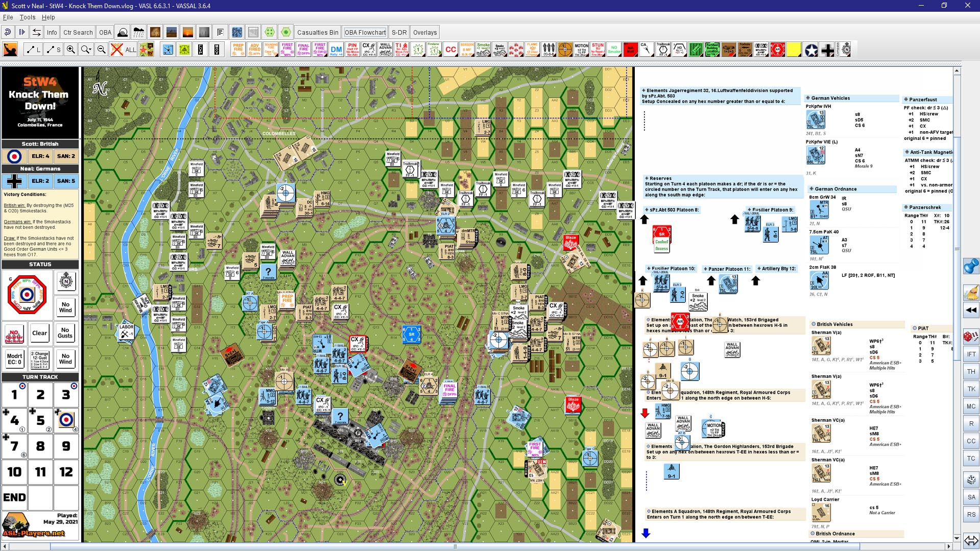Click the zoom in magnifier icon
980x551 pixels.
[x=70, y=50]
